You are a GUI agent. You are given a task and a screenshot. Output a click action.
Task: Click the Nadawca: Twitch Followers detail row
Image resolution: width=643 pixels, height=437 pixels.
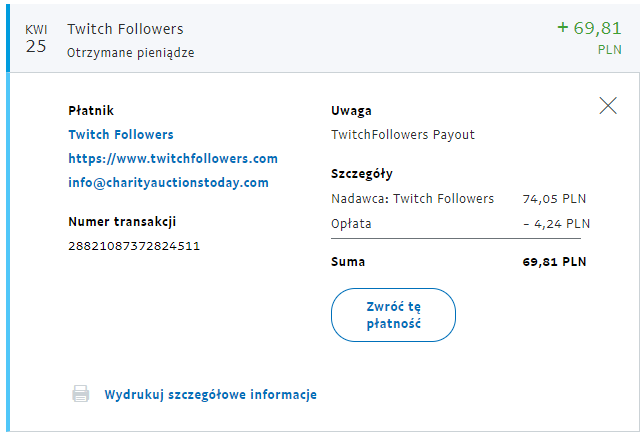[x=458, y=199]
